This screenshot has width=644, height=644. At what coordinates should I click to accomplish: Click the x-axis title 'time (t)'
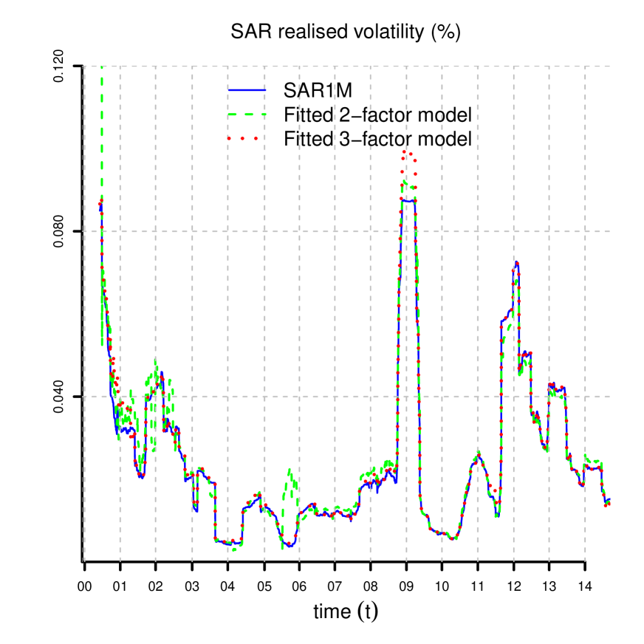(x=346, y=612)
